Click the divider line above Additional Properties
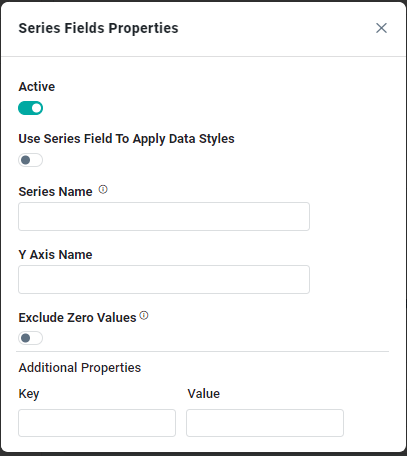This screenshot has height=456, width=407. click(202, 351)
